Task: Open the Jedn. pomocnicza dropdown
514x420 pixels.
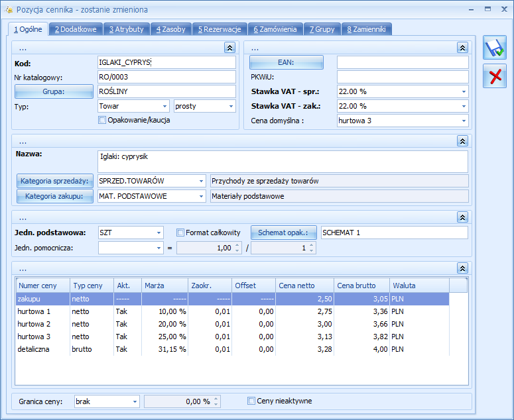Action: click(159, 248)
